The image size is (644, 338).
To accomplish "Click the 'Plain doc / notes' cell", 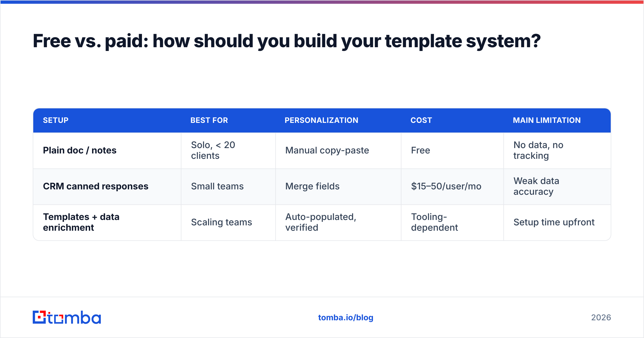I will 107,150.
